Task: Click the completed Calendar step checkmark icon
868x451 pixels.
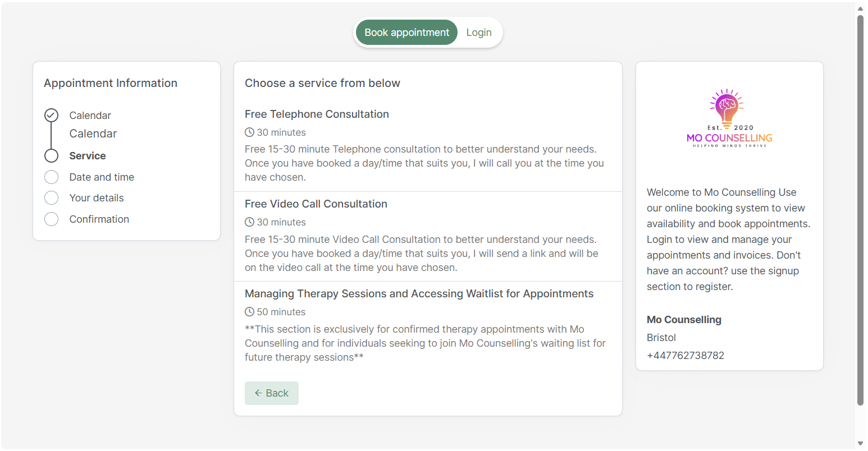Action: (x=51, y=115)
